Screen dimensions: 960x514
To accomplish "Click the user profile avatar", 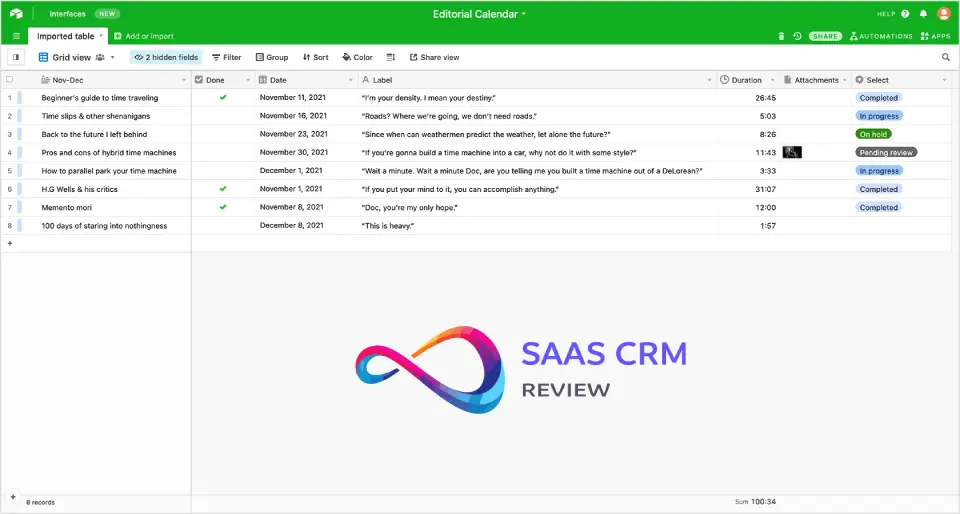I will pyautogui.click(x=942, y=14).
